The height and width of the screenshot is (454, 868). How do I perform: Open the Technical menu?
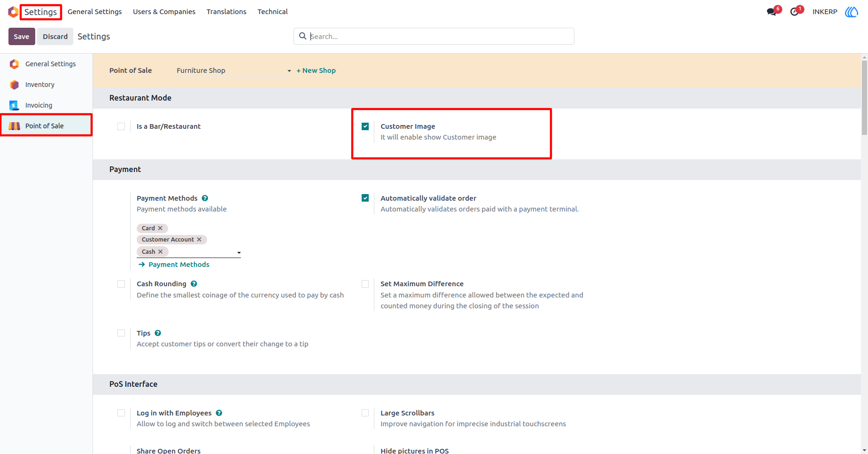[272, 12]
